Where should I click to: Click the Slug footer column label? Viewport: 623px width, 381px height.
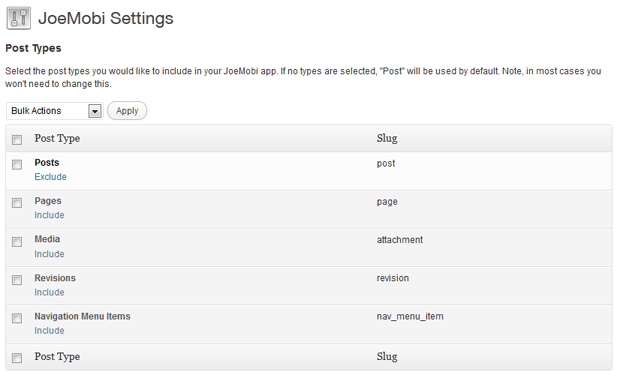387,356
